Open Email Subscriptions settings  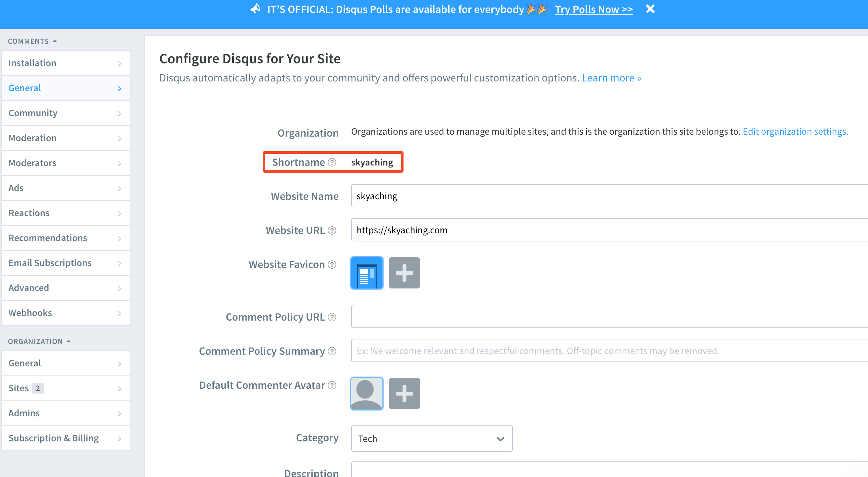(x=66, y=263)
